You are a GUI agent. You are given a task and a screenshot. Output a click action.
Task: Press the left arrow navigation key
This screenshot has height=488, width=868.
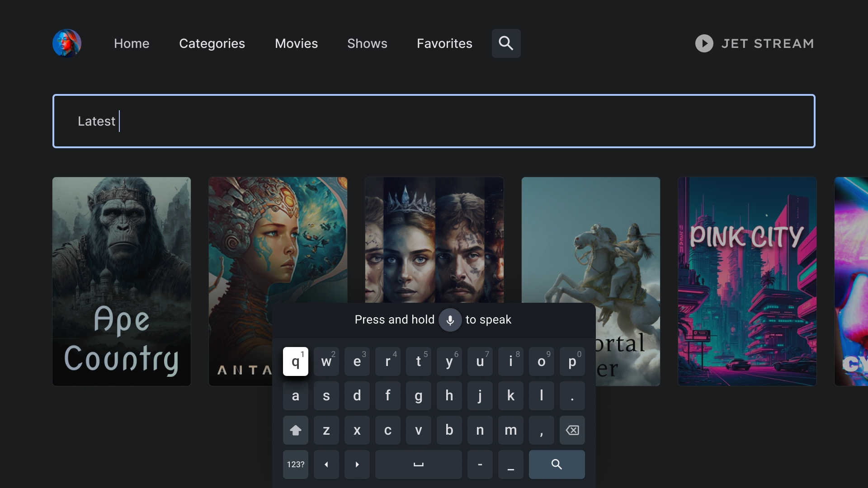(x=325, y=464)
